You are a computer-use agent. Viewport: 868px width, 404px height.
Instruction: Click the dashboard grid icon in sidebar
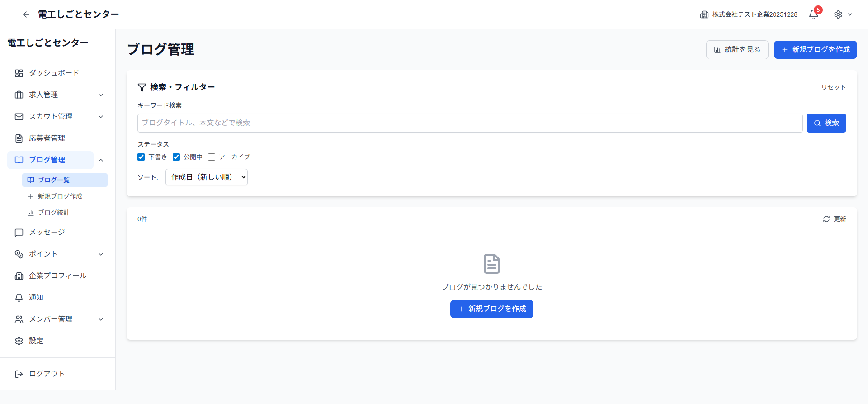coord(19,73)
